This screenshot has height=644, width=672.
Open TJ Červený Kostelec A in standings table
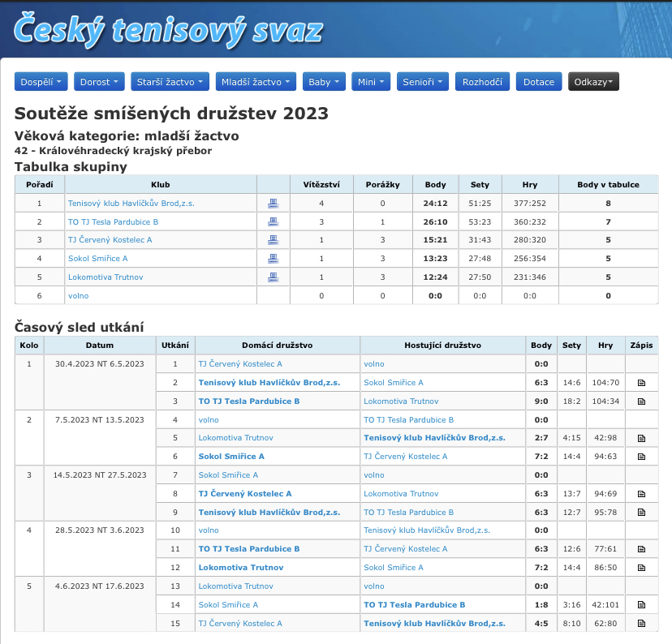110,240
